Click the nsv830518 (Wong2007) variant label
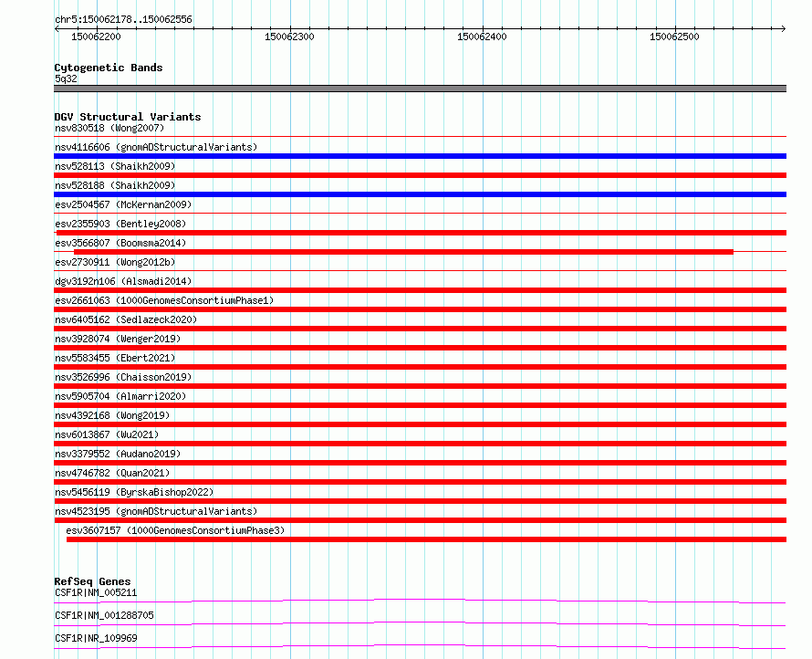Image resolution: width=812 pixels, height=659 pixels. pyautogui.click(x=109, y=128)
